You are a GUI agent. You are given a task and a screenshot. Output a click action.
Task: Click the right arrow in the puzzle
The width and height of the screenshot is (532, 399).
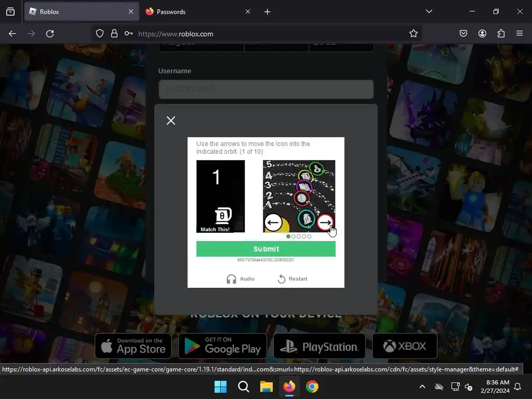click(325, 222)
